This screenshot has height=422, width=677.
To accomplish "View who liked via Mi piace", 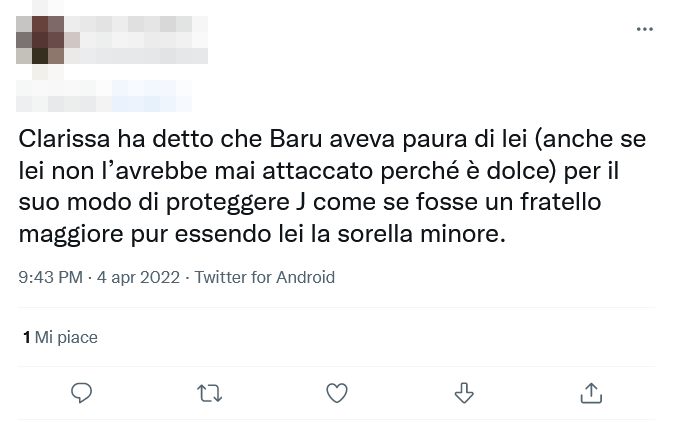I will (x=66, y=338).
